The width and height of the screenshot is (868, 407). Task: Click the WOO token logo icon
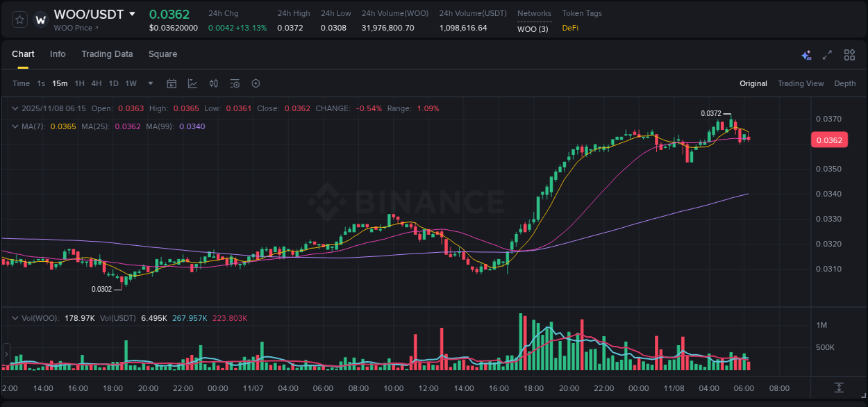pyautogui.click(x=40, y=18)
